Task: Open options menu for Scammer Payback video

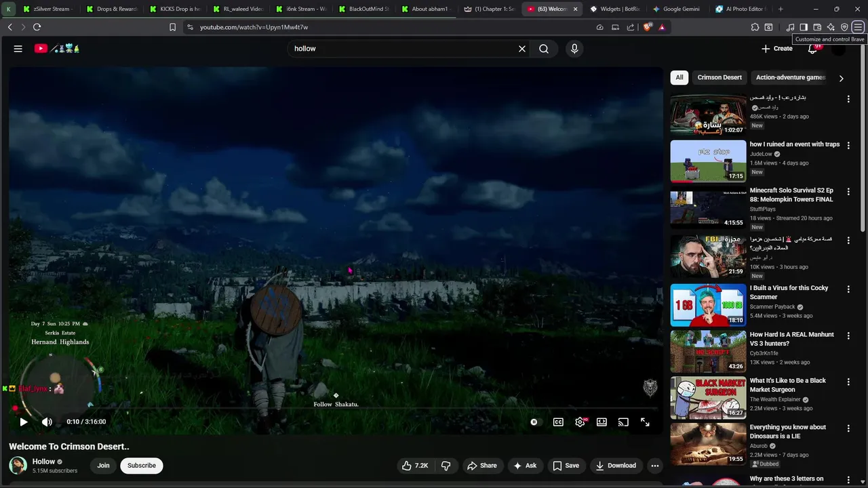Action: 848,289
